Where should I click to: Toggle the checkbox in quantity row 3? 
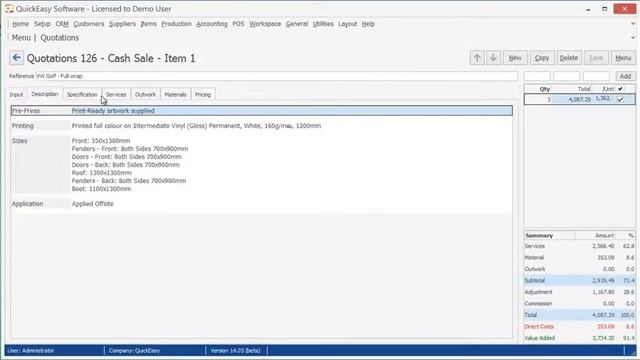click(x=620, y=99)
